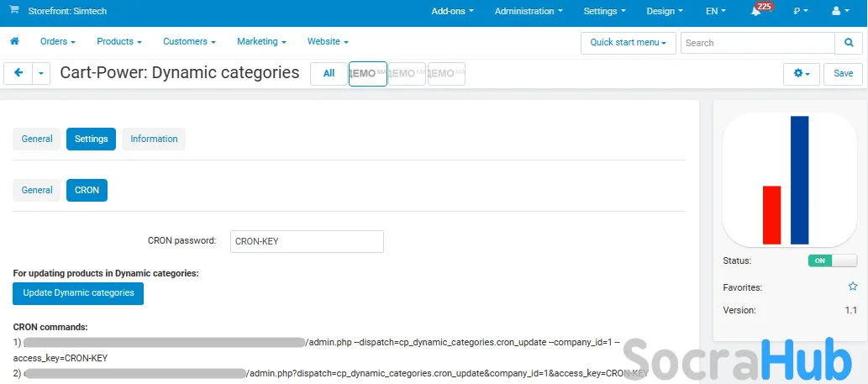This screenshot has width=868, height=384.
Task: Click the search magnifier button
Action: 849,43
